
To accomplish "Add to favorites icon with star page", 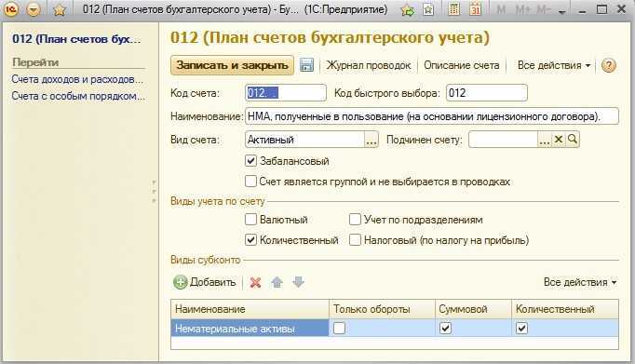I will pos(428,9).
